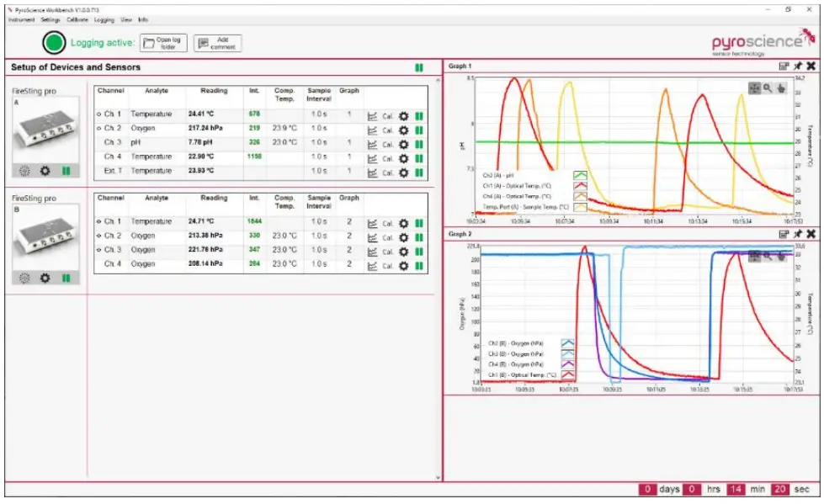Open the Graph 2 legend options icon
The width and height of the screenshot is (824, 504).
(x=784, y=234)
